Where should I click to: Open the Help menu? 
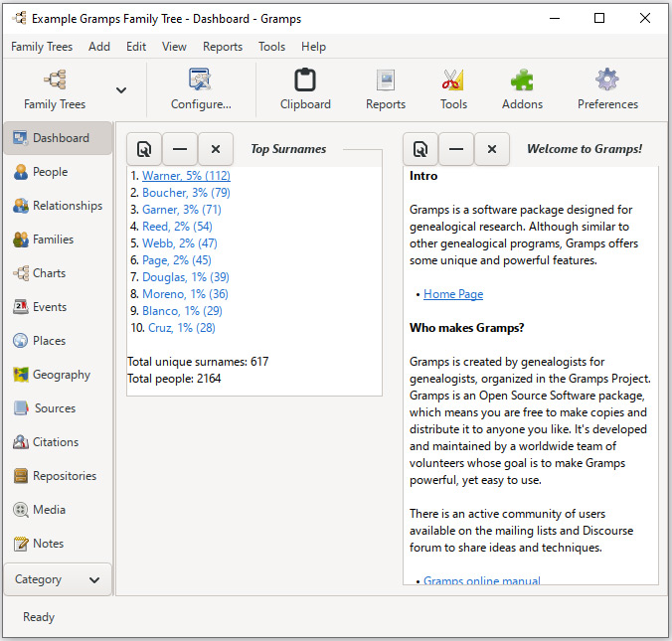(x=313, y=47)
